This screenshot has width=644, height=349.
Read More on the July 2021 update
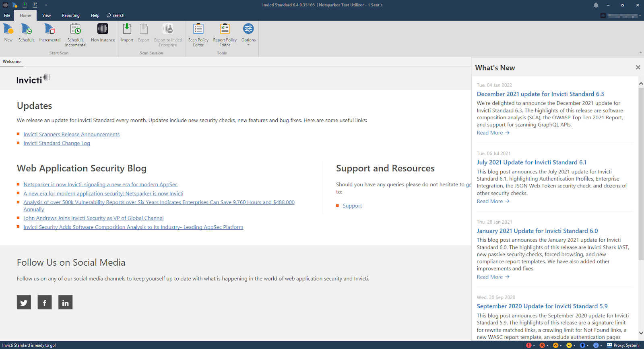[493, 201]
